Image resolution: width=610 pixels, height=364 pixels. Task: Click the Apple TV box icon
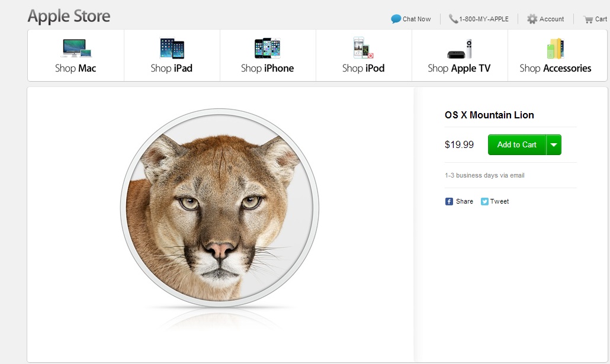[x=460, y=49]
